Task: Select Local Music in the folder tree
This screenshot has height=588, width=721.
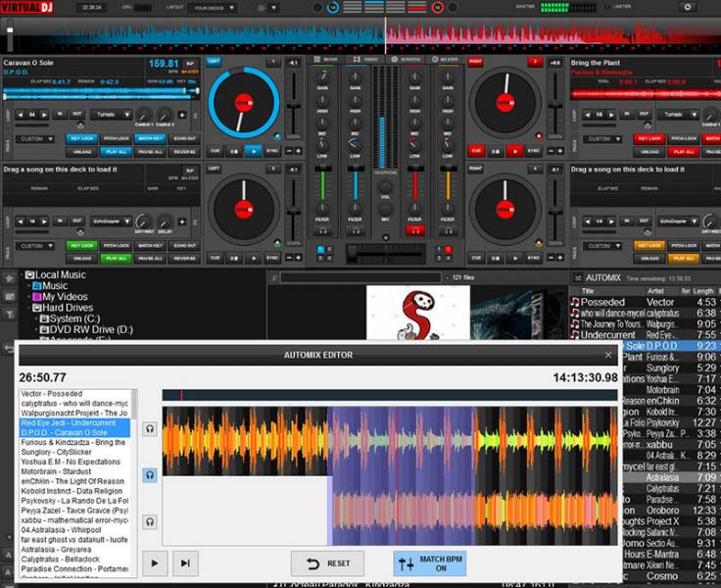Action: [60, 274]
